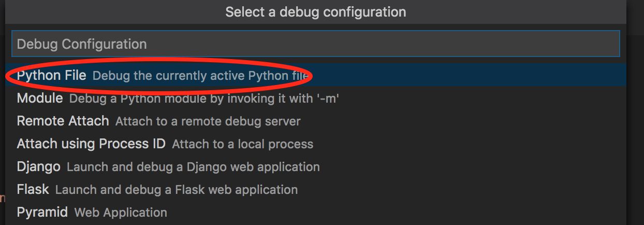Click the 'Web Application' description beside Pyramid
644x225 pixels.
pyautogui.click(x=121, y=213)
